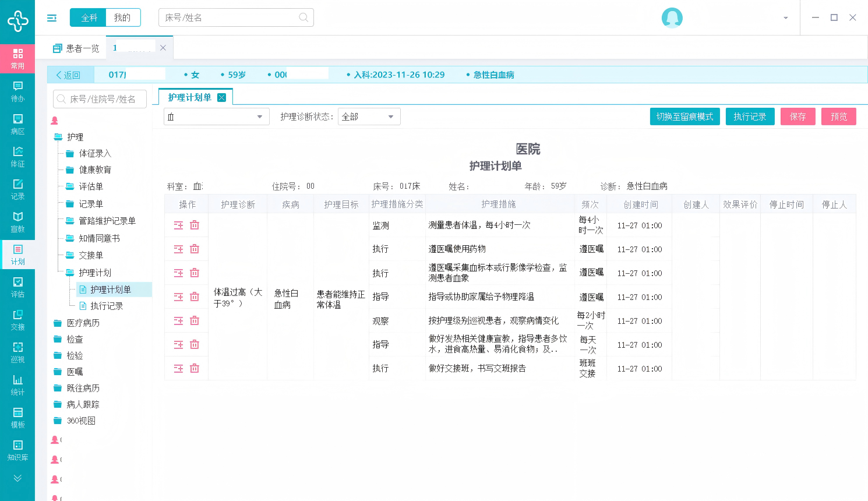This screenshot has width=868, height=501.
Task: Click the 保存 button
Action: [798, 117]
